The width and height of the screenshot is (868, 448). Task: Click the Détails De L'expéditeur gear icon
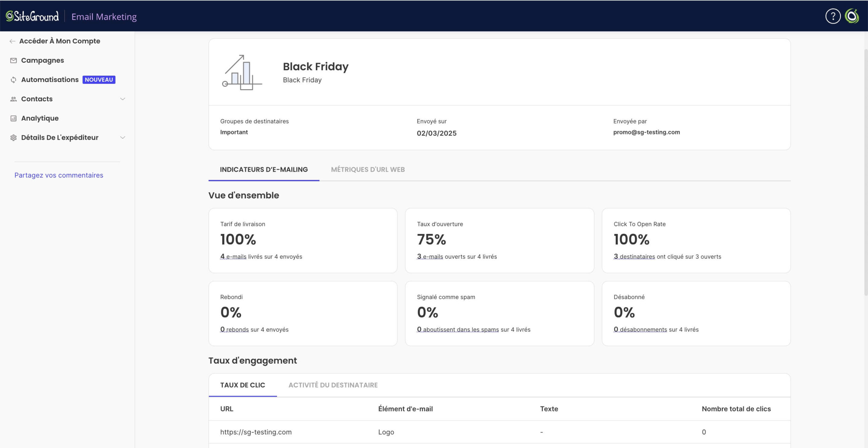coord(14,138)
